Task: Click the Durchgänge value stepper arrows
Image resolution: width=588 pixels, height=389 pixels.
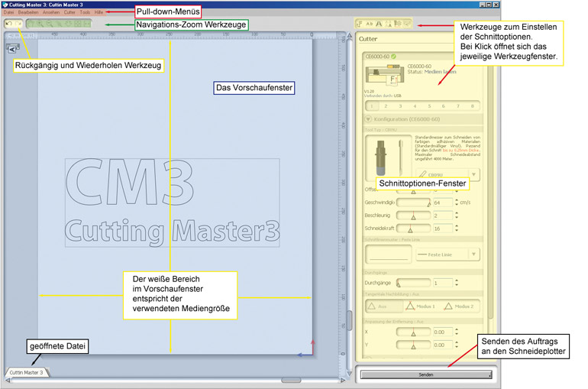Action: [x=457, y=283]
